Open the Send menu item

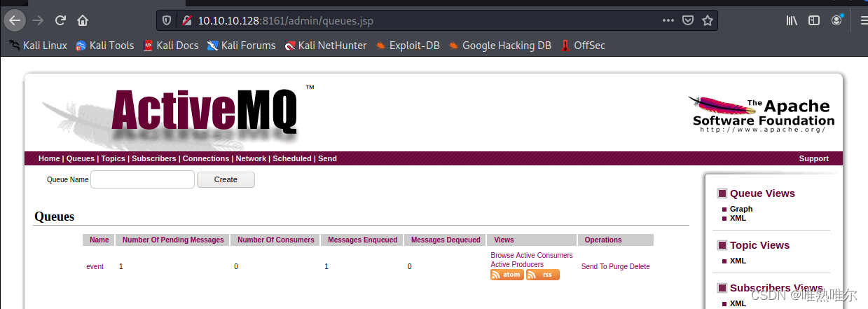click(327, 158)
